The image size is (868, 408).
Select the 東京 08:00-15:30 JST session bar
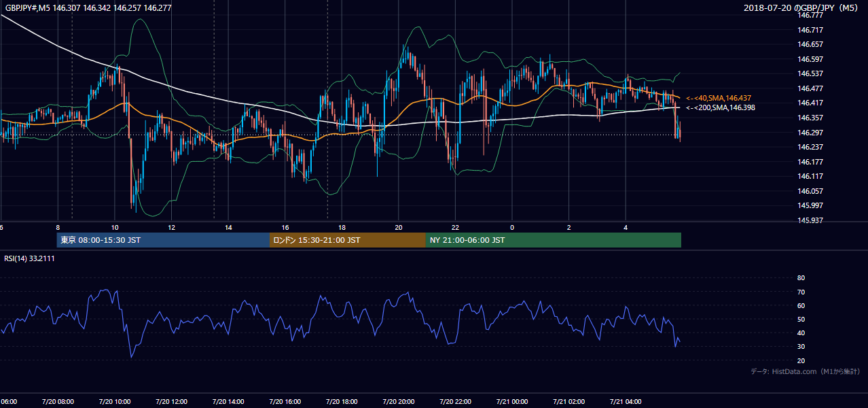(163, 240)
